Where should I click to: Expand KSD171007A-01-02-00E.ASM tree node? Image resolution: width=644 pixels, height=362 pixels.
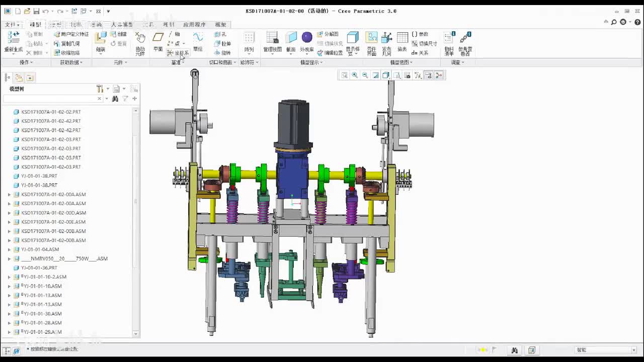coord(9,222)
